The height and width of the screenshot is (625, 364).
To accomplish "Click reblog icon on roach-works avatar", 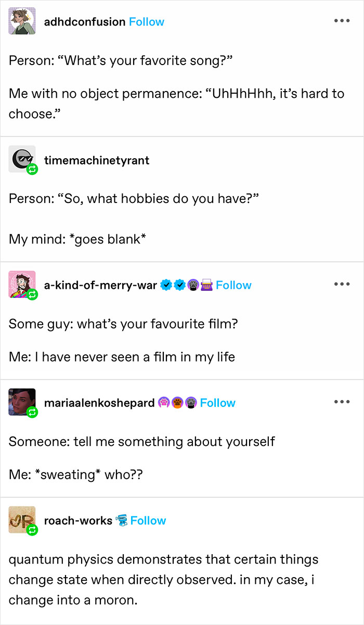I will click(32, 530).
